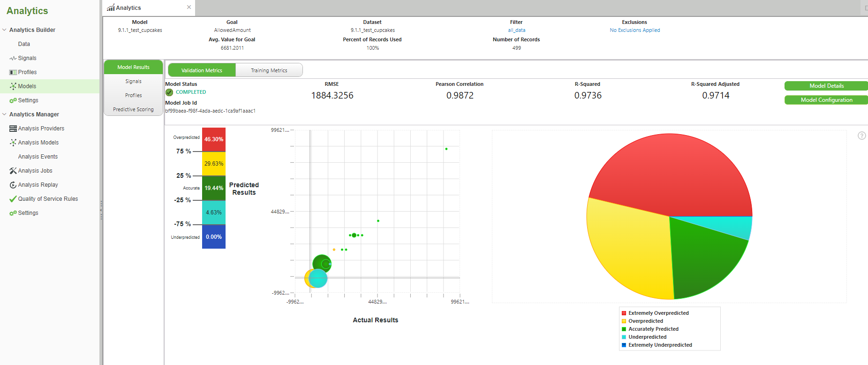Click the Profiles icon in Analytics Builder

click(13, 72)
